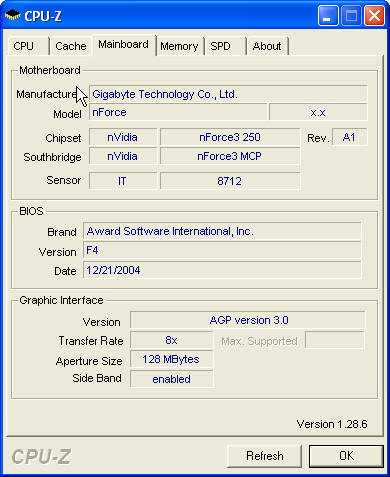
Task: Click the Transfer Rate label
Action: (91, 341)
